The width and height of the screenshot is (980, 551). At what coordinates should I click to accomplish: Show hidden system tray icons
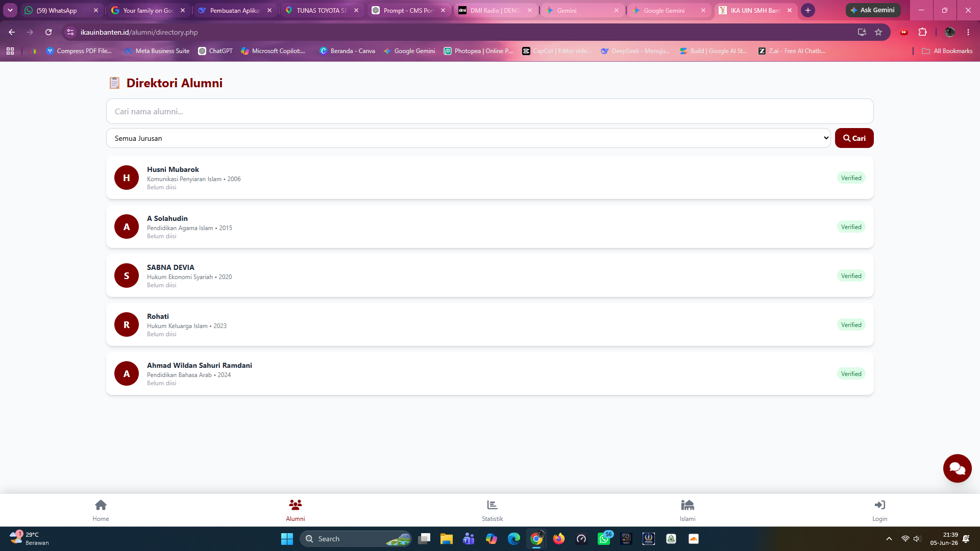[889, 539]
